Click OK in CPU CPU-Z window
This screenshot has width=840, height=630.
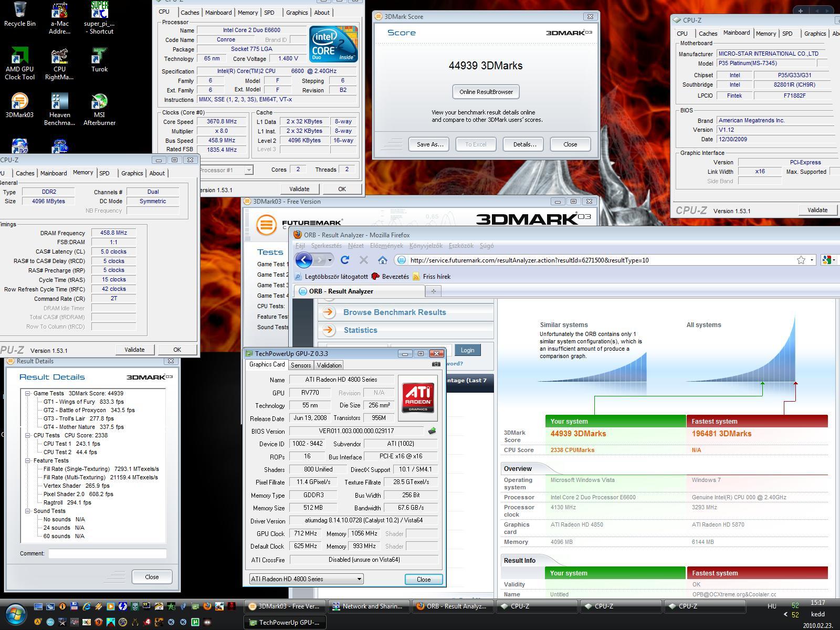click(x=342, y=189)
